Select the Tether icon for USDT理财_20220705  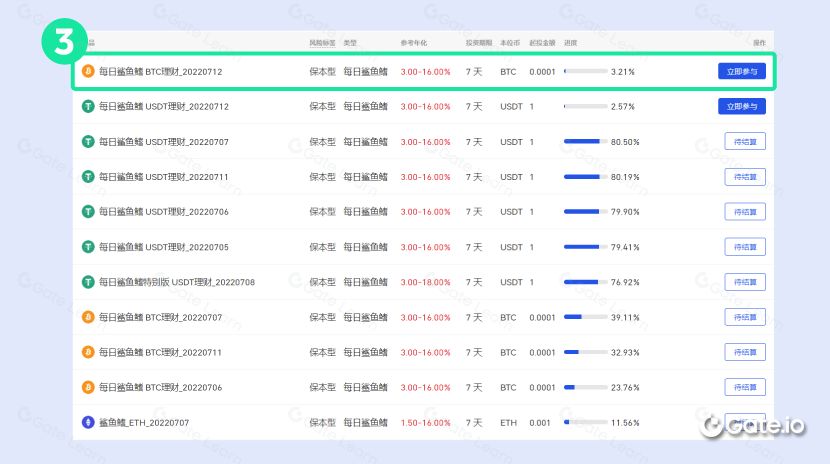coord(88,247)
